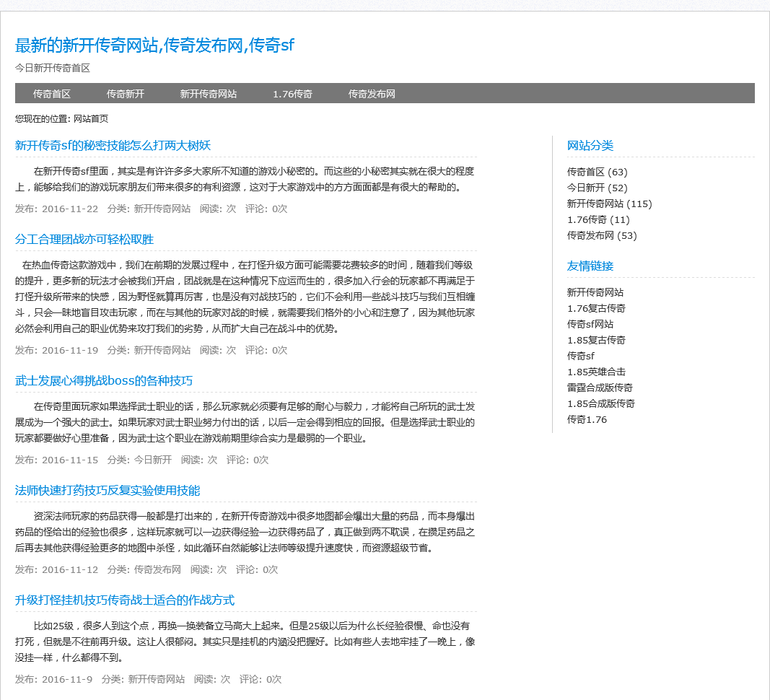Visit friend link 传奇sf
Viewport: 770px width, 700px height.
[580, 356]
